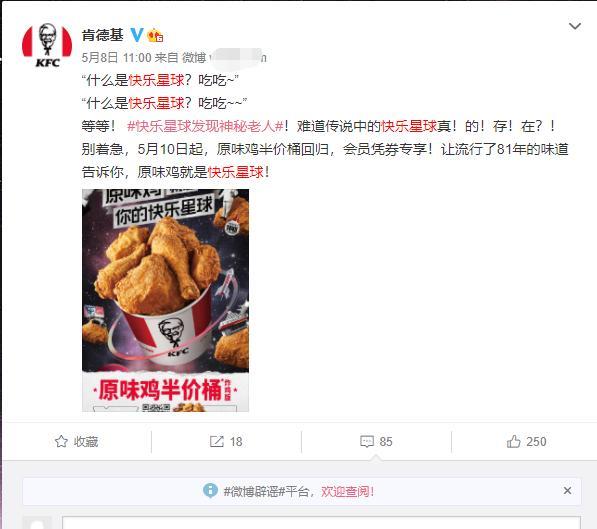Click the comment input field

pos(321,523)
